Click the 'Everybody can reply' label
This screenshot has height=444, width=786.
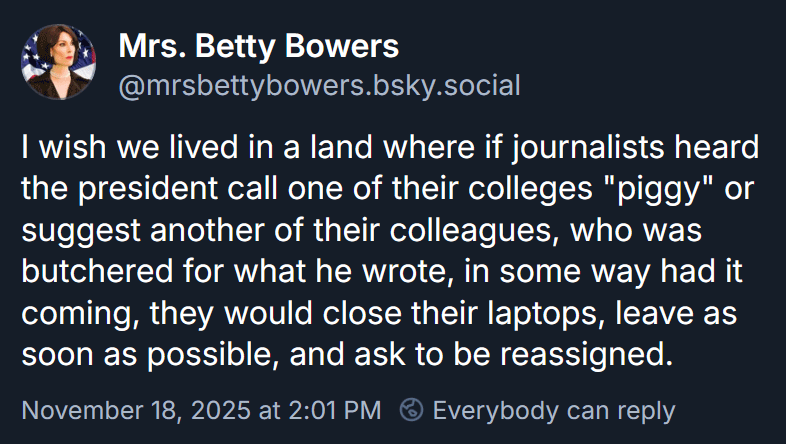[x=553, y=410]
